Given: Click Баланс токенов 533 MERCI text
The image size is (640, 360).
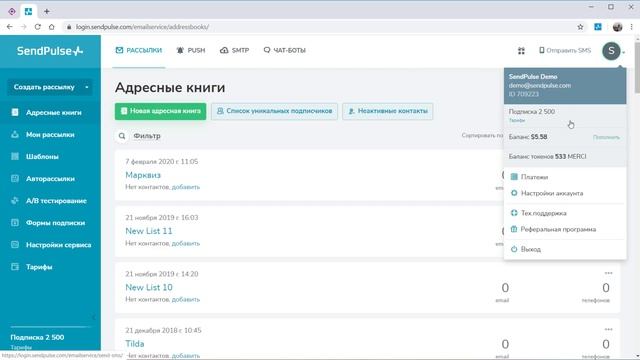Looking at the screenshot, I should (547, 157).
